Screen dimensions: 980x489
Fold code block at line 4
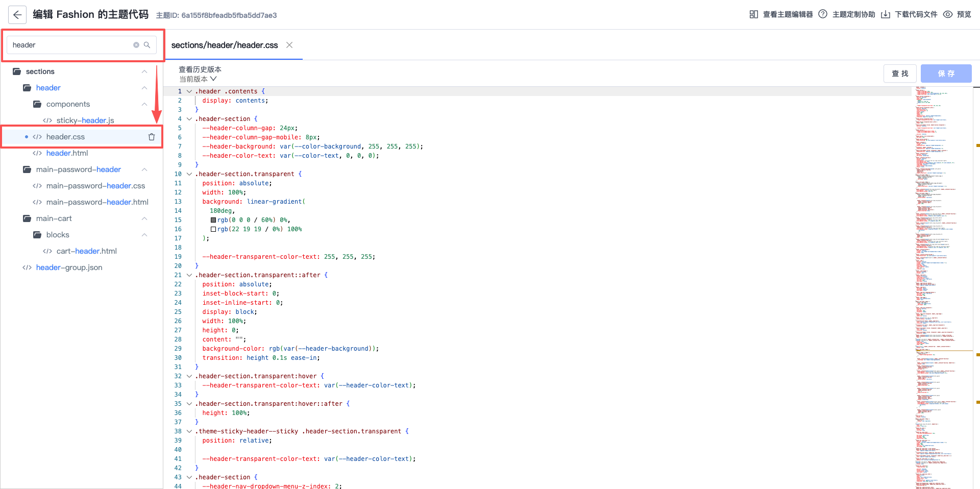click(189, 119)
